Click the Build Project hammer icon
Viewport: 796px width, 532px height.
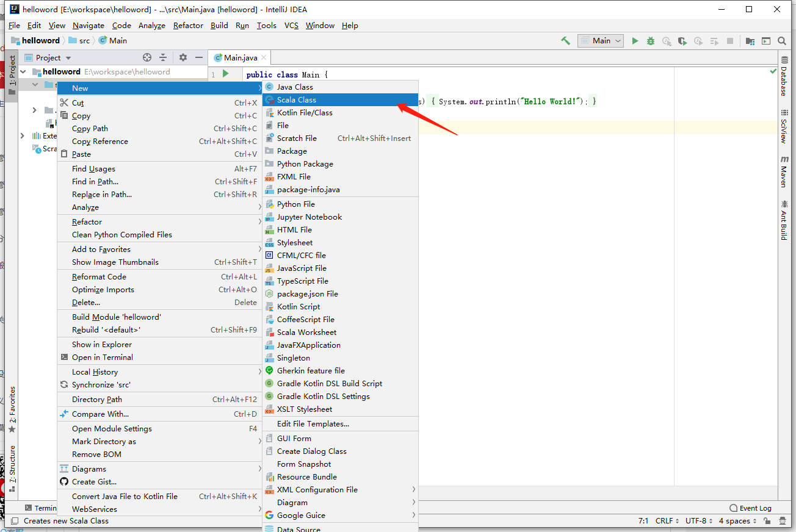565,41
